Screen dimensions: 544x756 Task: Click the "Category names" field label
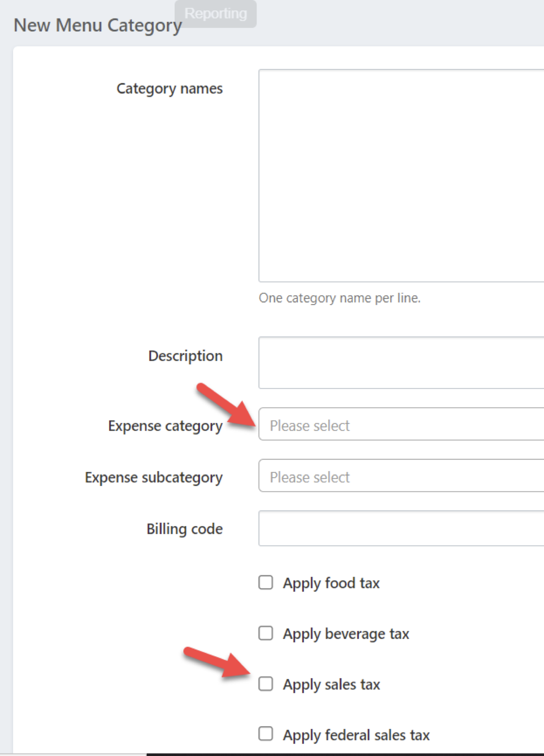click(169, 89)
